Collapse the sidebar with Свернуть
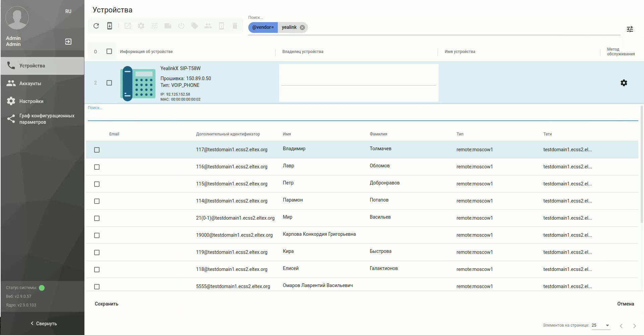 [x=44, y=324]
